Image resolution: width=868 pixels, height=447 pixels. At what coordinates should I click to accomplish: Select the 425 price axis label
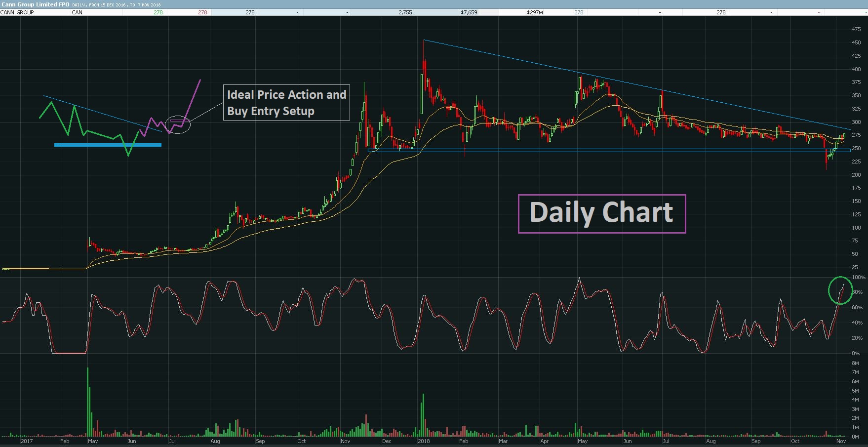coord(856,56)
